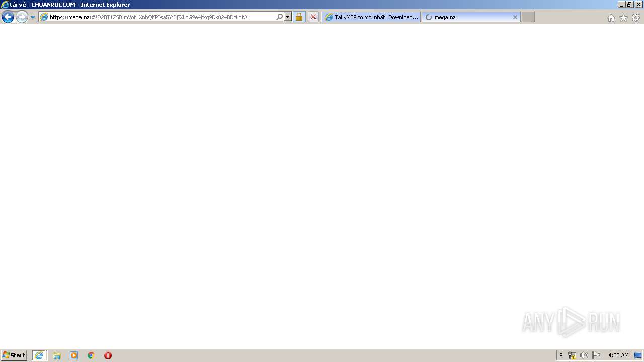Viewport: 644px width, 362px height.
Task: Click the mega.nz URL in address bar
Action: (x=148, y=17)
